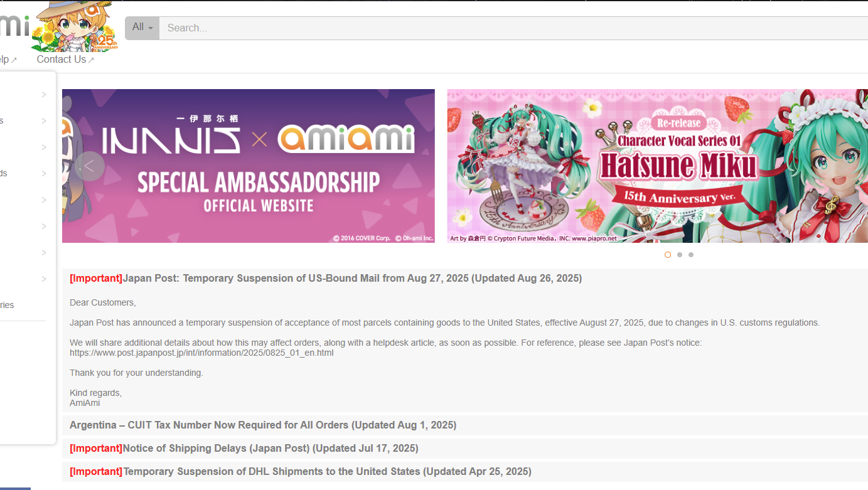This screenshot has height=490, width=868.
Task: Open the All search category dropdown
Action: coord(142,28)
